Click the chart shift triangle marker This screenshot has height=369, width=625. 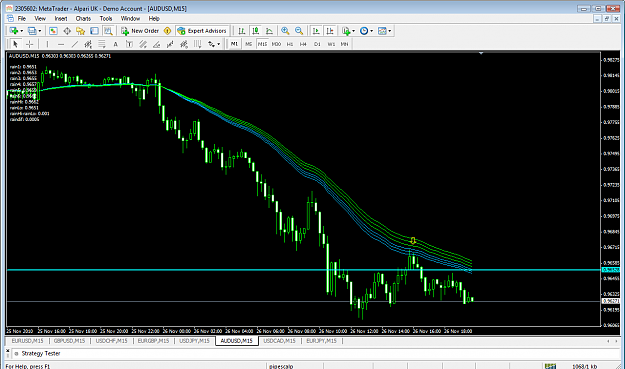pyautogui.click(x=481, y=53)
